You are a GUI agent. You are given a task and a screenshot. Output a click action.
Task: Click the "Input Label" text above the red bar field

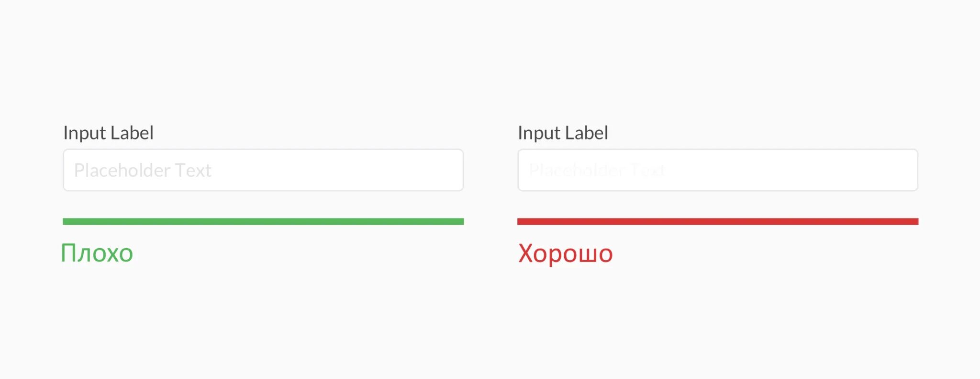(x=563, y=133)
